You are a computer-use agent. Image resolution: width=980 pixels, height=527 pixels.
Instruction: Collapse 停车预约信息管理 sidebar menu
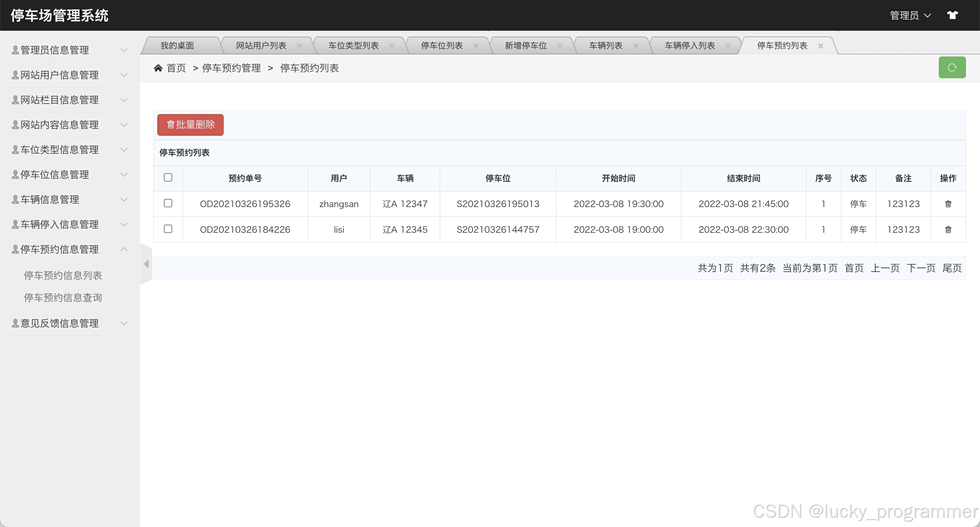point(69,249)
